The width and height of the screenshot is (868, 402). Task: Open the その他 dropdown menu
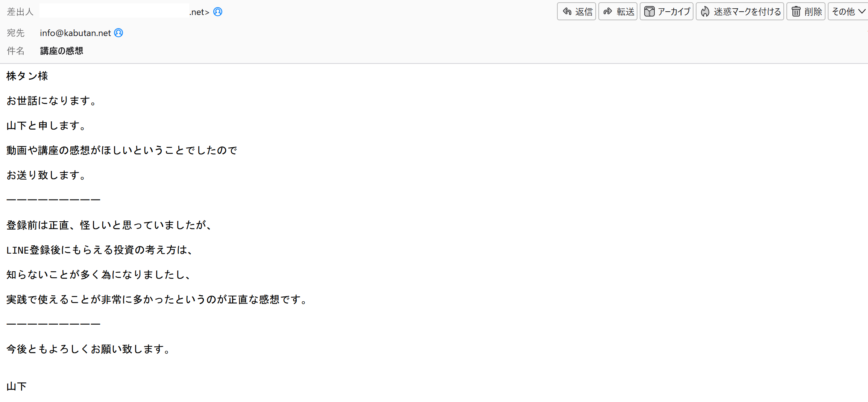point(848,12)
